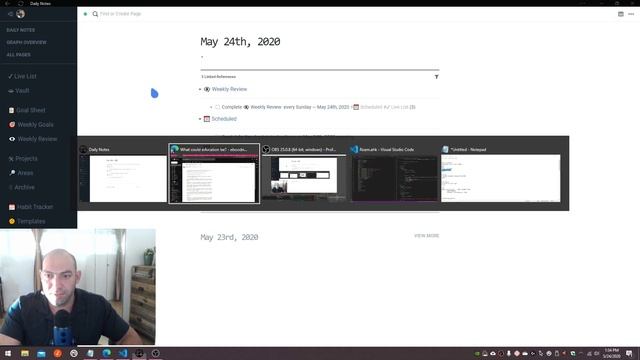The image size is (640, 360).
Task: Click the green sync status dot
Action: (x=85, y=14)
